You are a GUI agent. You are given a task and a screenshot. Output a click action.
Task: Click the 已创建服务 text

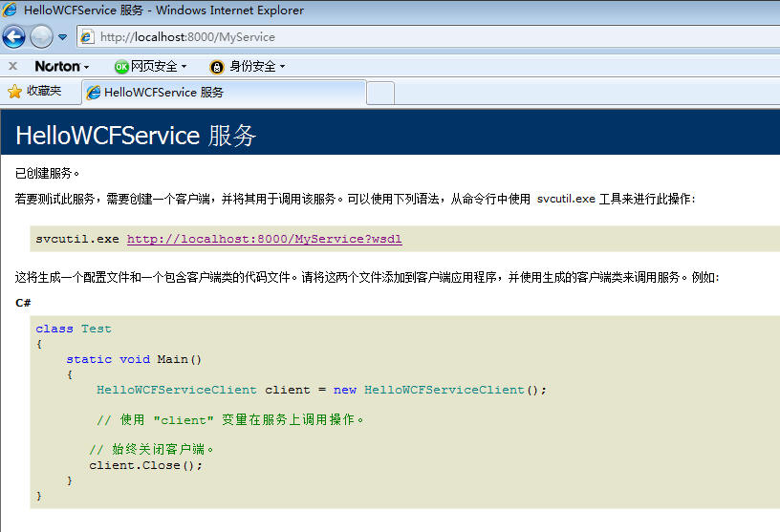(47, 173)
